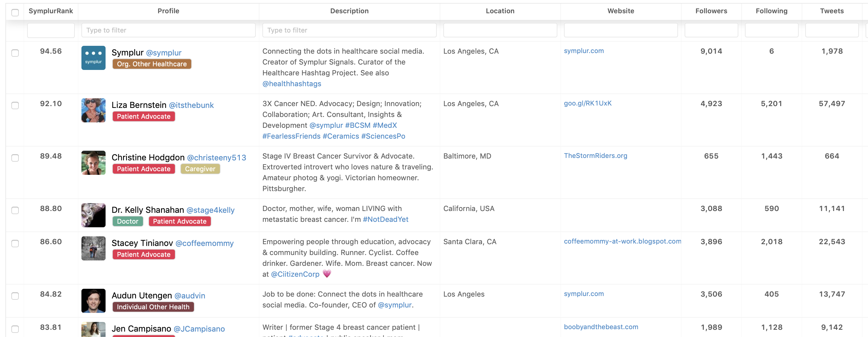This screenshot has height=337, width=868.
Task: Select the 'Org. Other Healthcare' tag
Action: click(x=152, y=64)
